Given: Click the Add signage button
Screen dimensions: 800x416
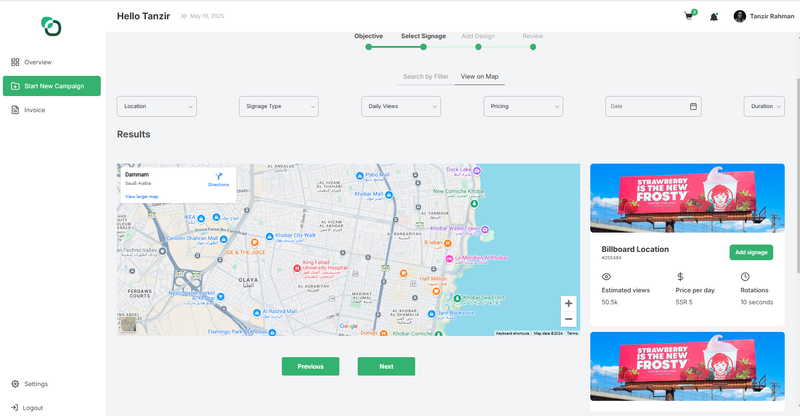Looking at the screenshot, I should coord(751,252).
